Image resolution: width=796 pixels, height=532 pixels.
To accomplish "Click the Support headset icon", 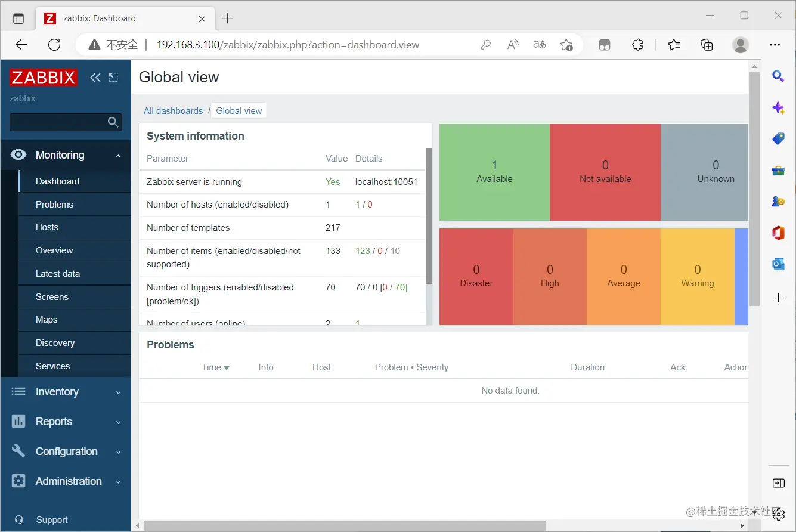I will pyautogui.click(x=19, y=520).
